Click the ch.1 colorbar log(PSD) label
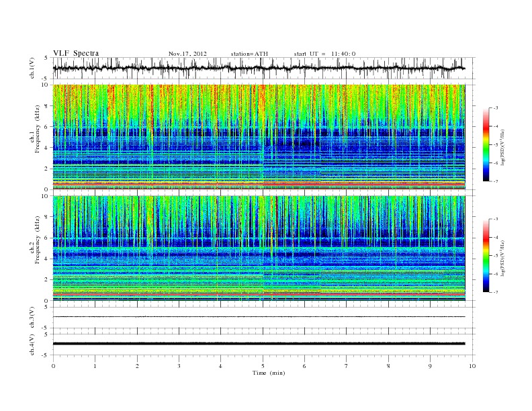The width and height of the screenshot is (532, 411). tap(503, 148)
